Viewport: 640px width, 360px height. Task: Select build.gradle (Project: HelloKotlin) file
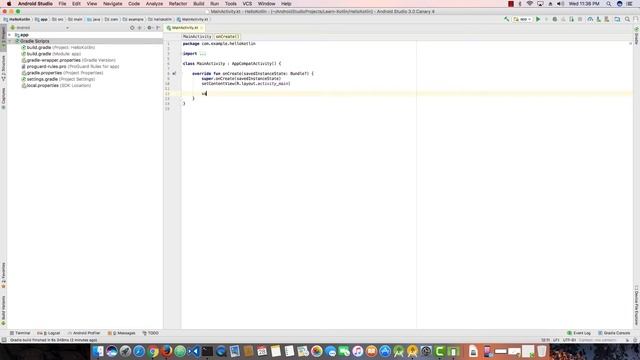click(58, 47)
